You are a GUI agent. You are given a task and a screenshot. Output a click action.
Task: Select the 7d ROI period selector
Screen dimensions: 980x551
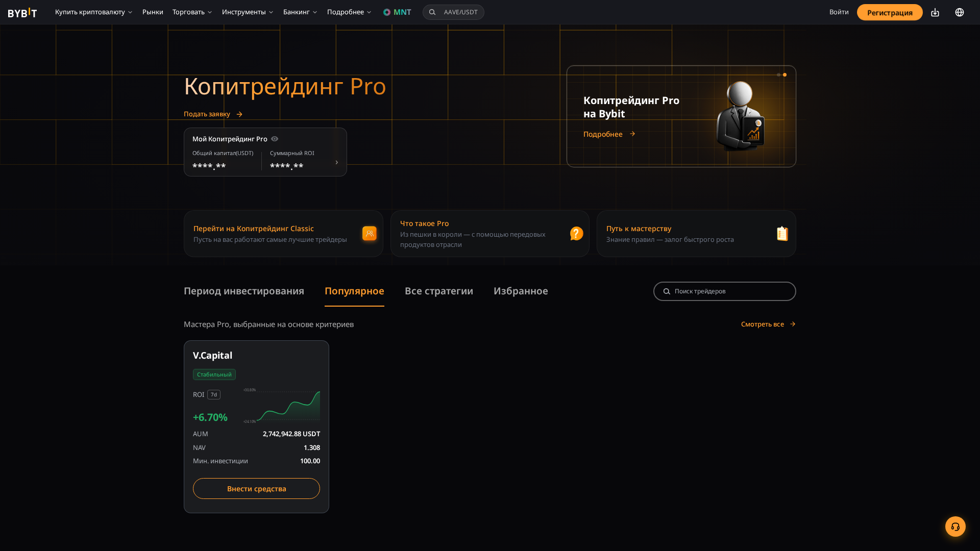click(x=214, y=395)
